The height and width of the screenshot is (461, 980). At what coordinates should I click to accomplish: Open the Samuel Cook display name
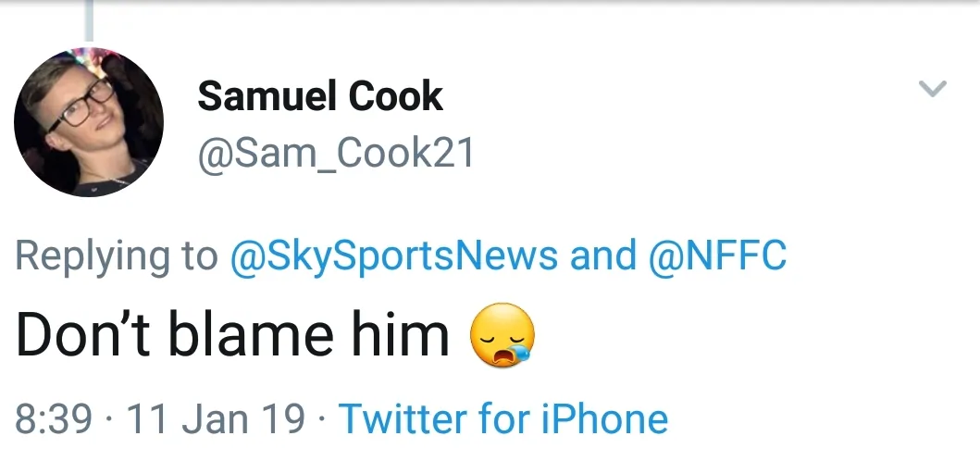[x=320, y=96]
